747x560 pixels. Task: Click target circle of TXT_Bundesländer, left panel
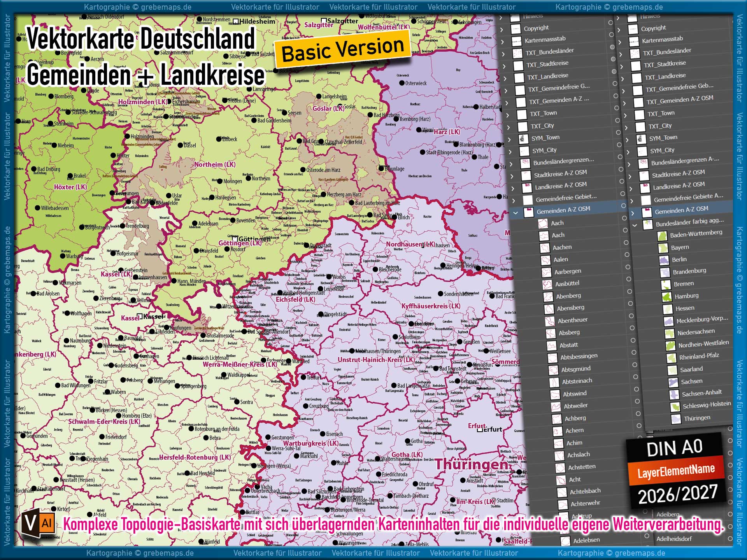pos(612,47)
